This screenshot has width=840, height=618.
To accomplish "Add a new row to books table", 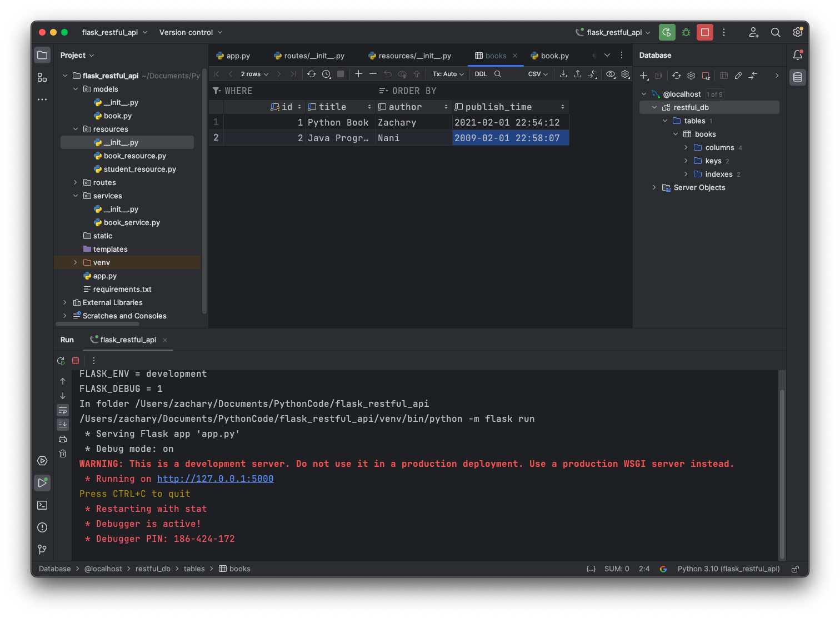I will [x=358, y=74].
